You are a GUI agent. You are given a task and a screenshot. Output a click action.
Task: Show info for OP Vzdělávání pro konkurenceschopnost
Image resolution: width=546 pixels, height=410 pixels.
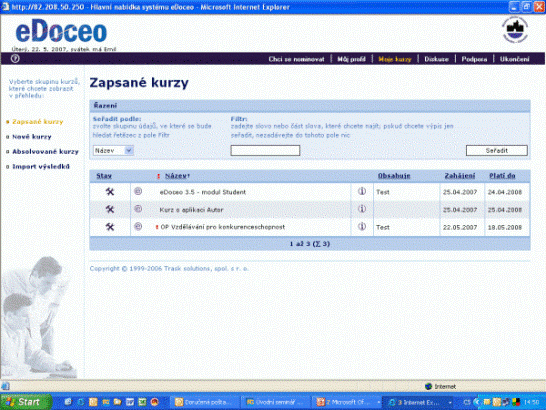(x=362, y=226)
